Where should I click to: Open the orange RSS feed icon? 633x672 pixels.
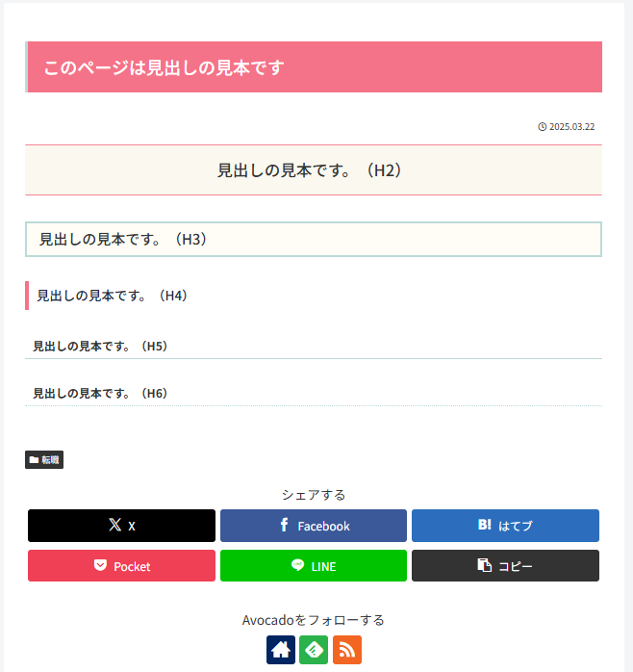347,650
